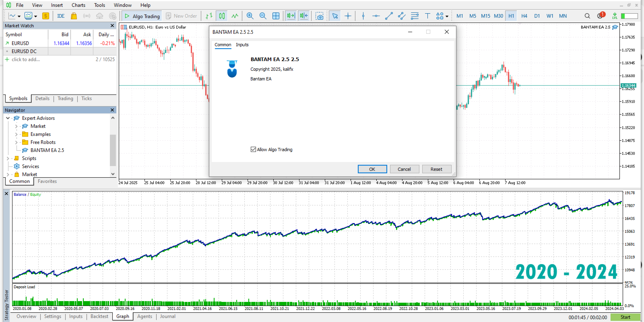Select the trendline drawing tool

[389, 16]
